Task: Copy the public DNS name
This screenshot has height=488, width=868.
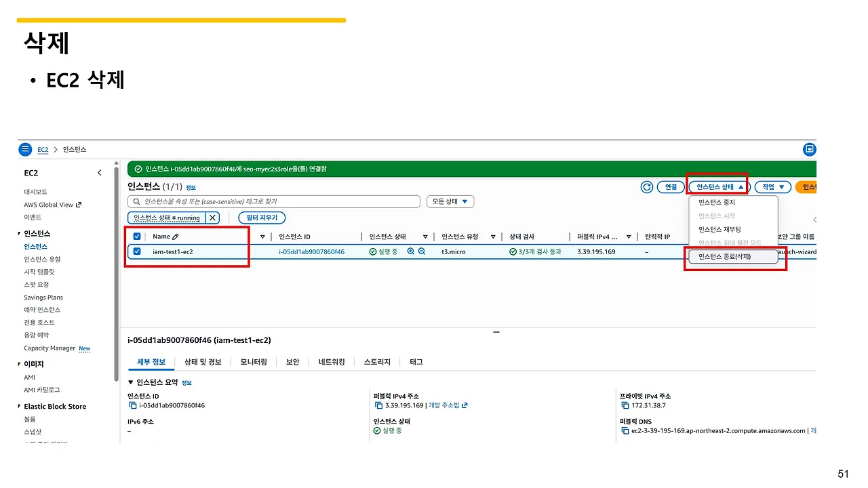Action: [625, 430]
